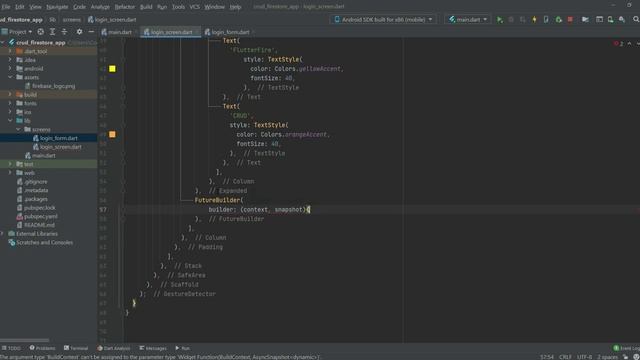
Task: Click the orangeAccent color swatch in gutter
Action: pos(112,134)
